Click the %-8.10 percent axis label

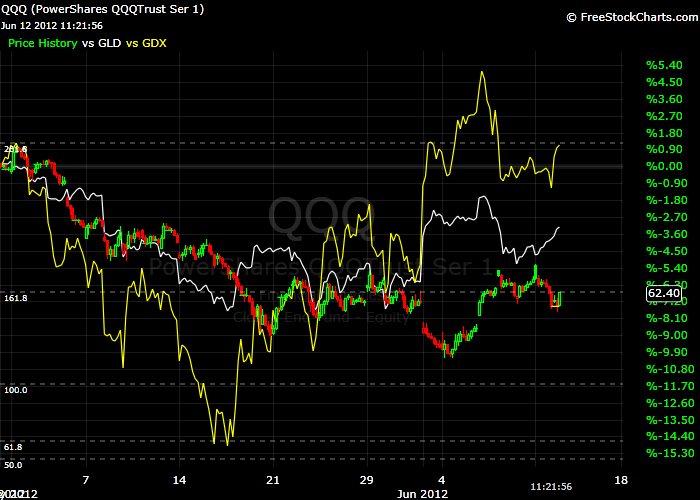coord(667,318)
